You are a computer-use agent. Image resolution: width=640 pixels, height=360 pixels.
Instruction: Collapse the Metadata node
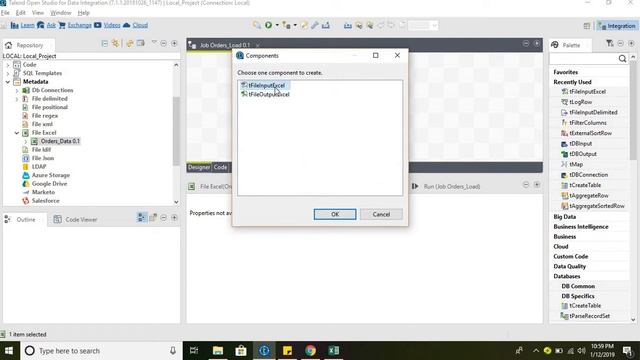tap(7, 82)
